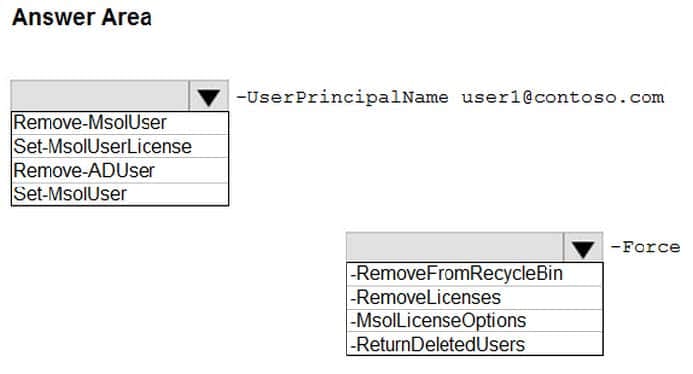This screenshot has height=374, width=693.
Task: Choose the Set-MsolUser option
Action: click(x=120, y=194)
